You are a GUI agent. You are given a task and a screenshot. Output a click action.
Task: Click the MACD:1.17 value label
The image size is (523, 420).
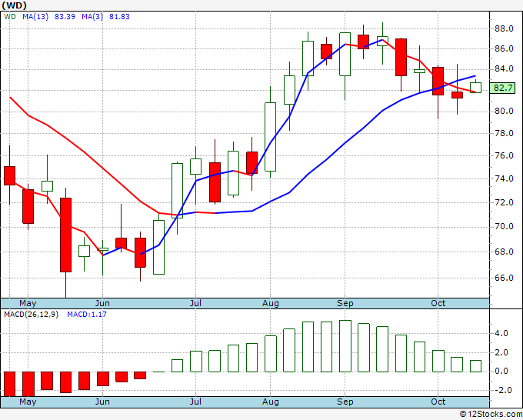pyautogui.click(x=87, y=315)
